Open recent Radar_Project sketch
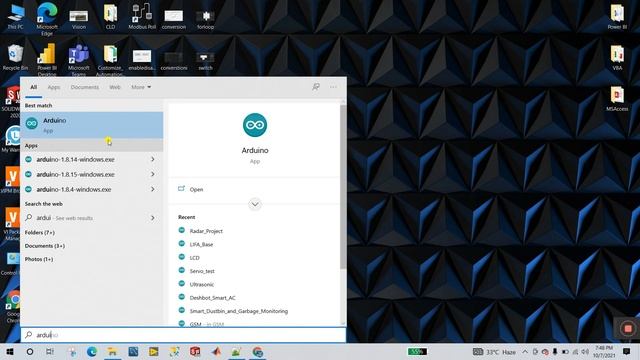Viewport: 640px width, 360px height. [206, 231]
